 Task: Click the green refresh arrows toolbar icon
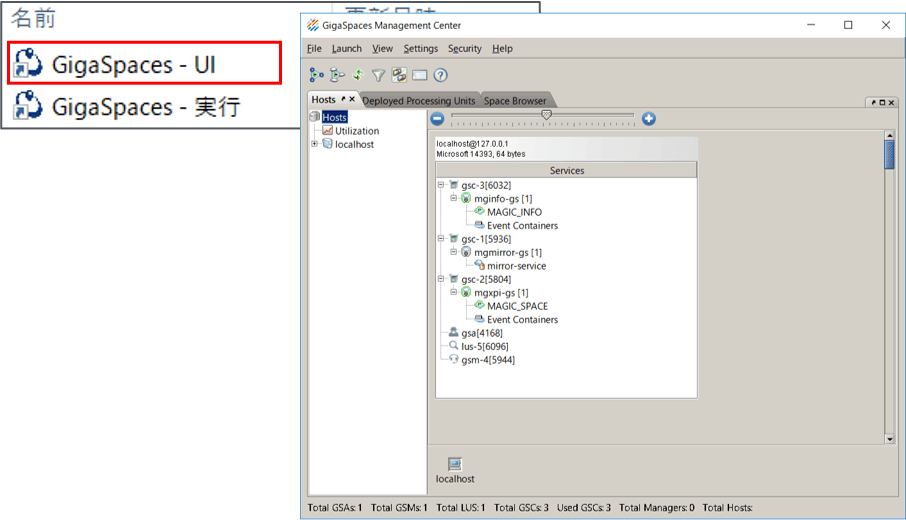click(x=358, y=75)
